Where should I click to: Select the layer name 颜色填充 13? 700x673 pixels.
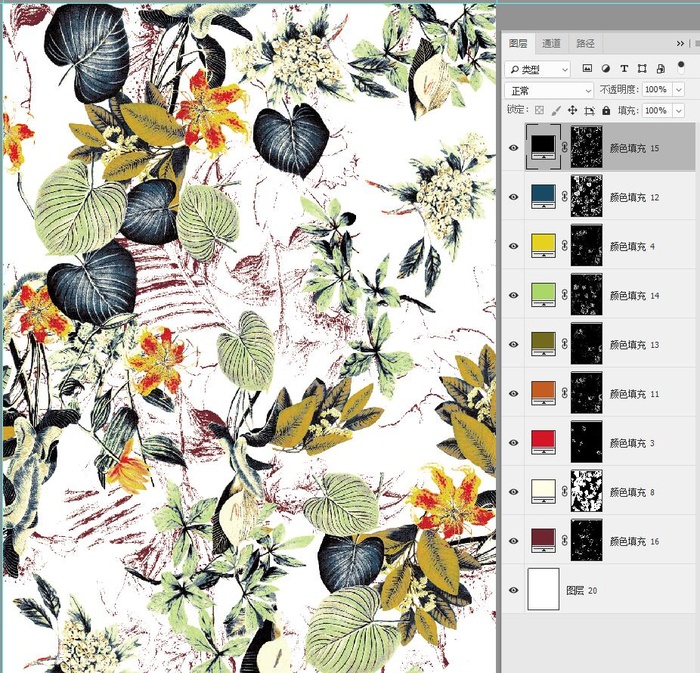(x=634, y=345)
